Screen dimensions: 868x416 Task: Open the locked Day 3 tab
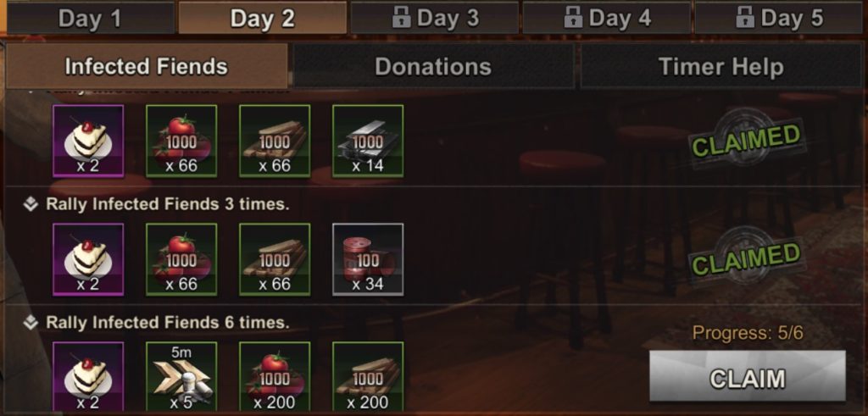point(435,19)
